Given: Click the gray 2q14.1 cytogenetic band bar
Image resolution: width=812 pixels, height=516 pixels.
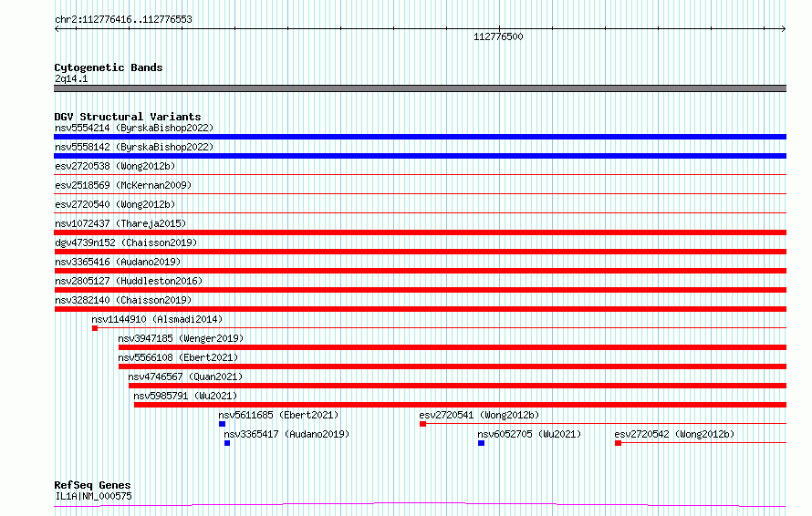Looking at the screenshot, I should (x=420, y=88).
